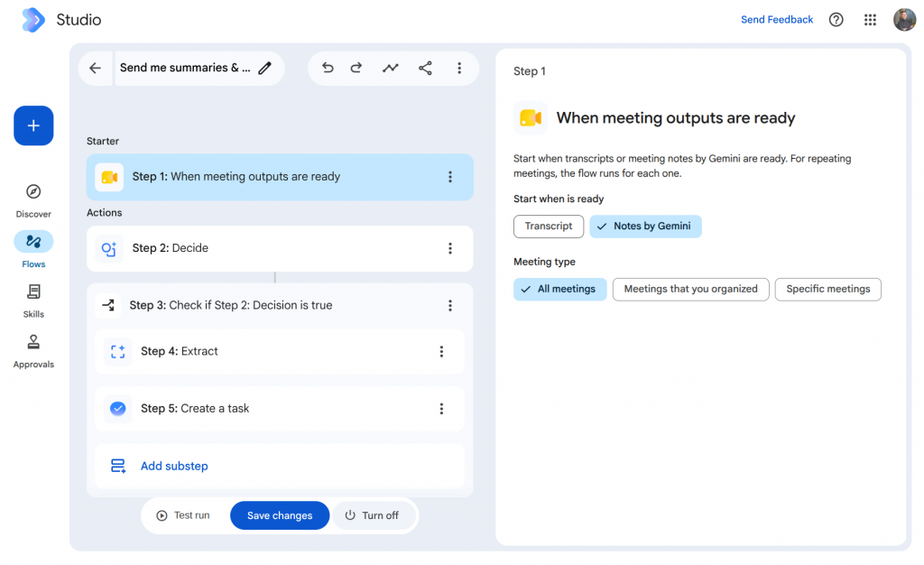Click the 'When meeting outputs are ready' heading

tap(676, 118)
